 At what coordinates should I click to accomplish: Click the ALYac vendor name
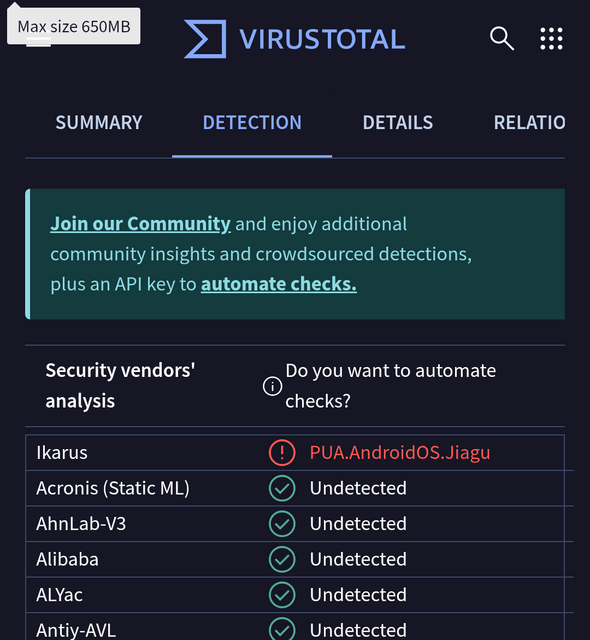click(x=60, y=595)
